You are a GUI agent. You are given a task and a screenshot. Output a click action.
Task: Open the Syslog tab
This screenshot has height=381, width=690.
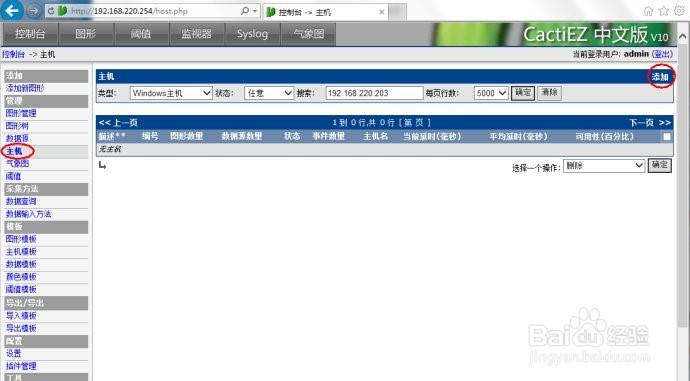click(252, 34)
